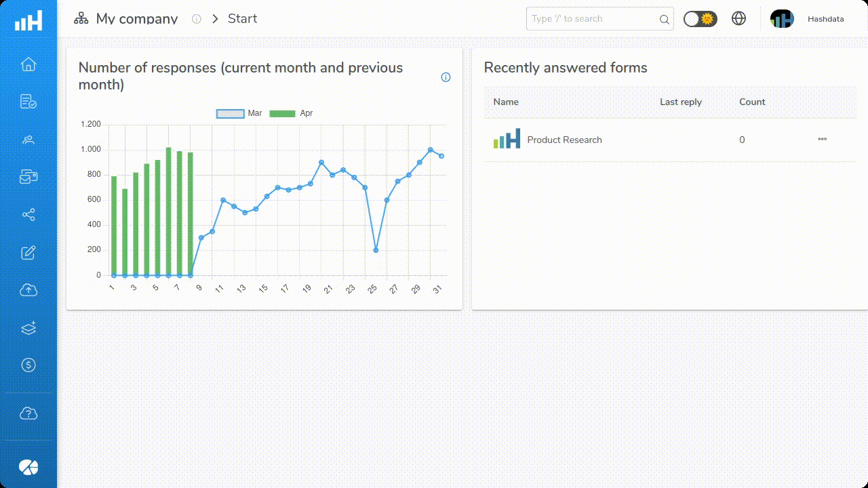Click the mail envelopes sidebar icon
The image size is (868, 488).
point(28,178)
